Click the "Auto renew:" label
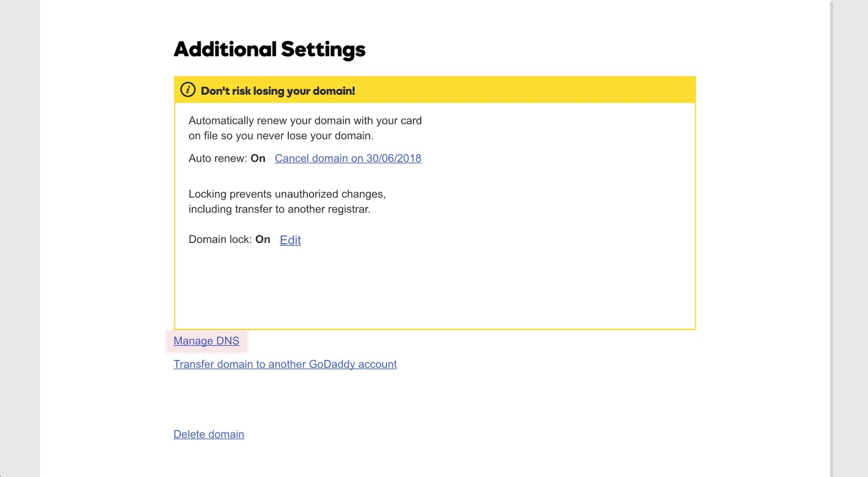 coord(218,158)
